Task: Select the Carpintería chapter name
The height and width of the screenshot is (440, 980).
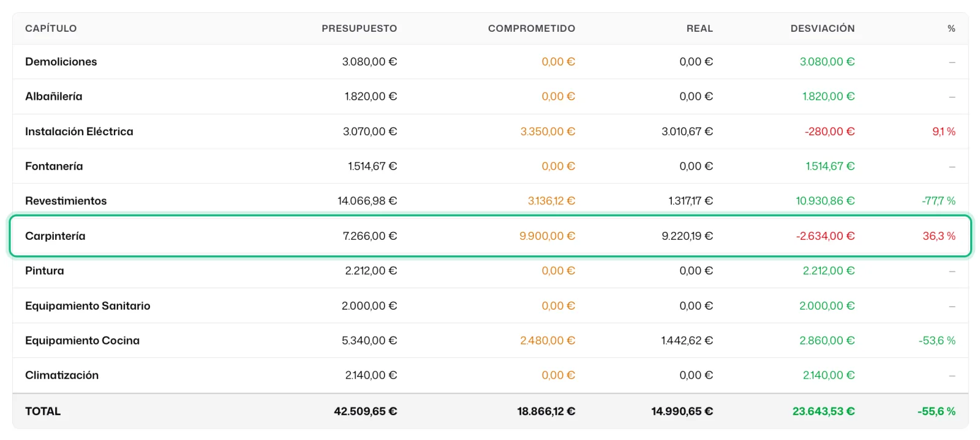Action: (55, 236)
